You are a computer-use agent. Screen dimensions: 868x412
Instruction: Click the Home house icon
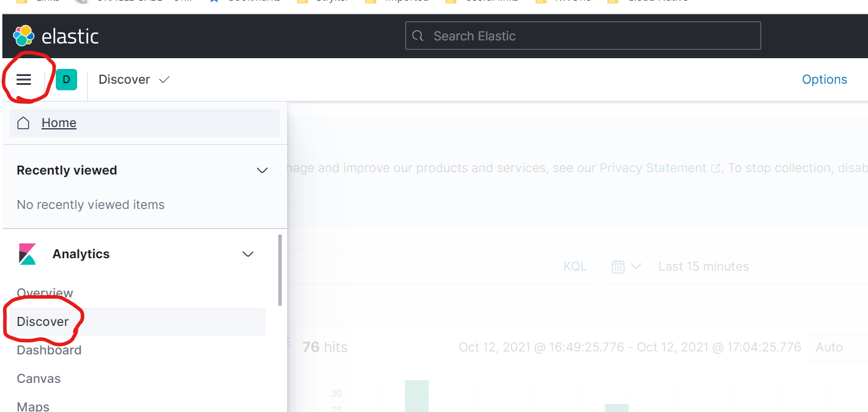point(23,123)
